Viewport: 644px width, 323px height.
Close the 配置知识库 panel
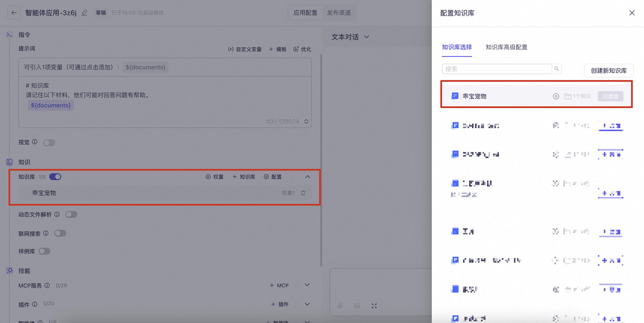(x=632, y=13)
